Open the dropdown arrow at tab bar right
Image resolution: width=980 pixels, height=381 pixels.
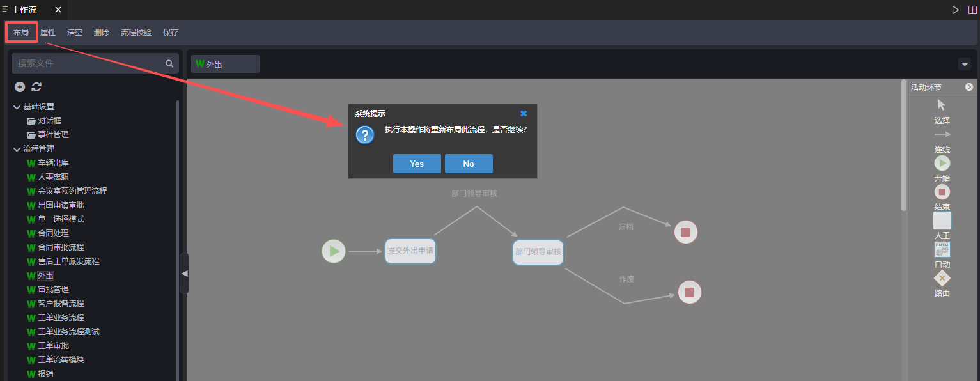[965, 64]
